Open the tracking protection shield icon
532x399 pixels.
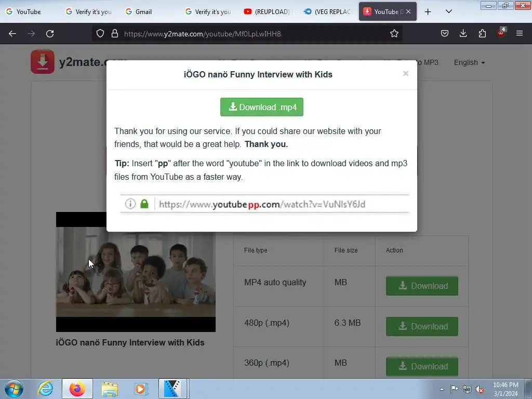[100, 34]
